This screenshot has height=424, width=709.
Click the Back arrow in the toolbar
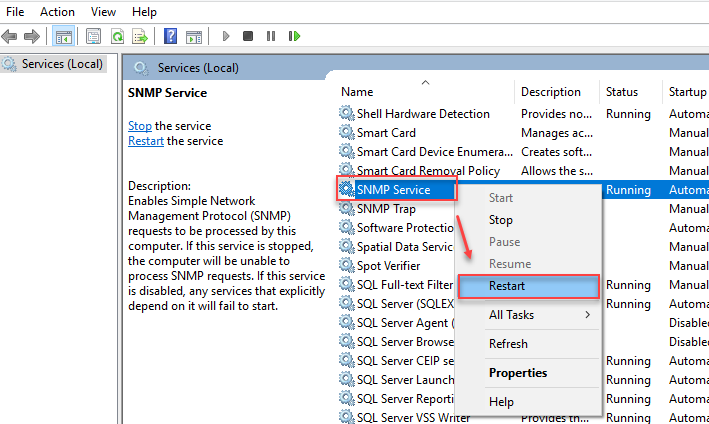(x=10, y=37)
